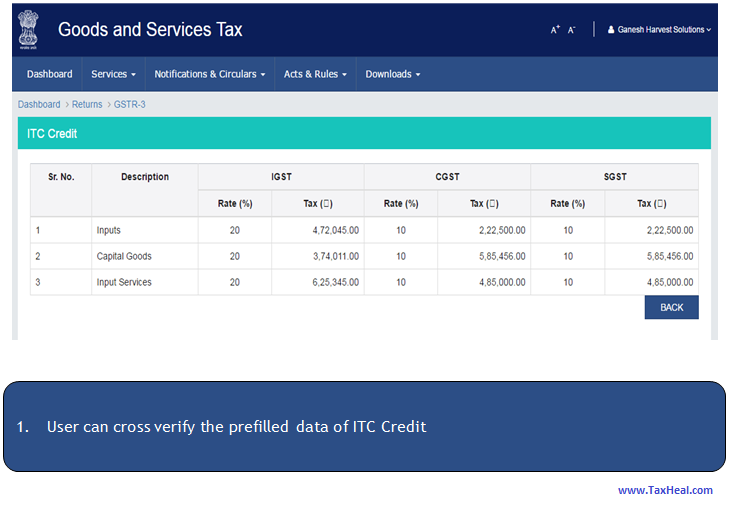Screen dimensions: 742x507
Task: Go to Dashboard in navigation bar
Action: point(49,74)
